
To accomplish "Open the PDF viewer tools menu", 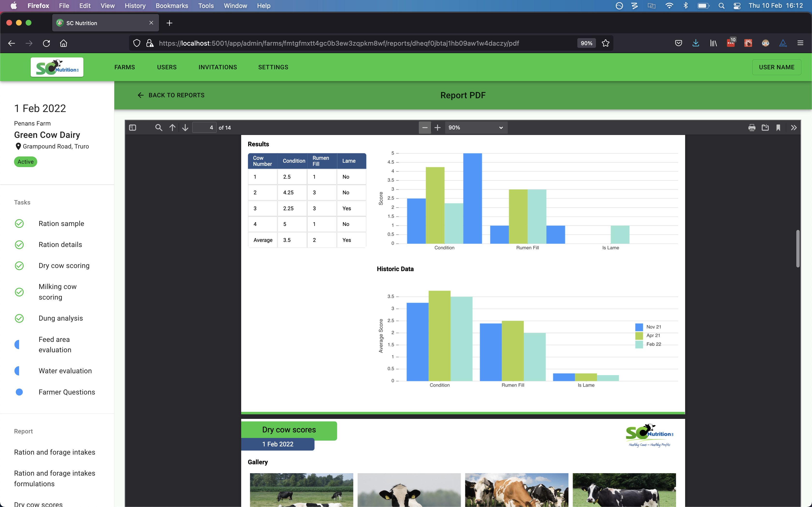I will click(794, 128).
